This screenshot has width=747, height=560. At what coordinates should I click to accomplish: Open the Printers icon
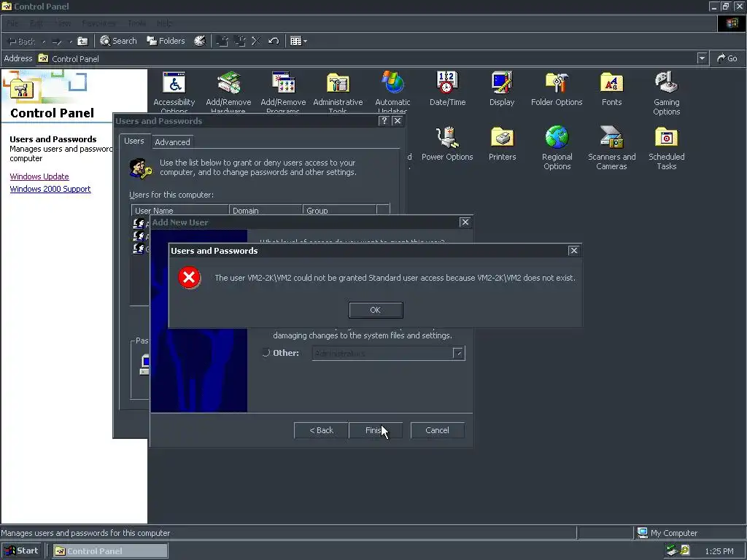tap(502, 144)
